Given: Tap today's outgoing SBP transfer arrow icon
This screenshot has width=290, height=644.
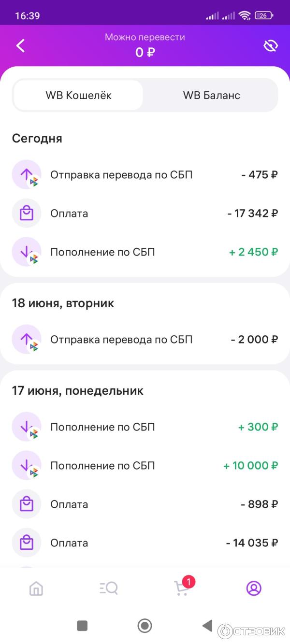Looking at the screenshot, I should (x=27, y=174).
